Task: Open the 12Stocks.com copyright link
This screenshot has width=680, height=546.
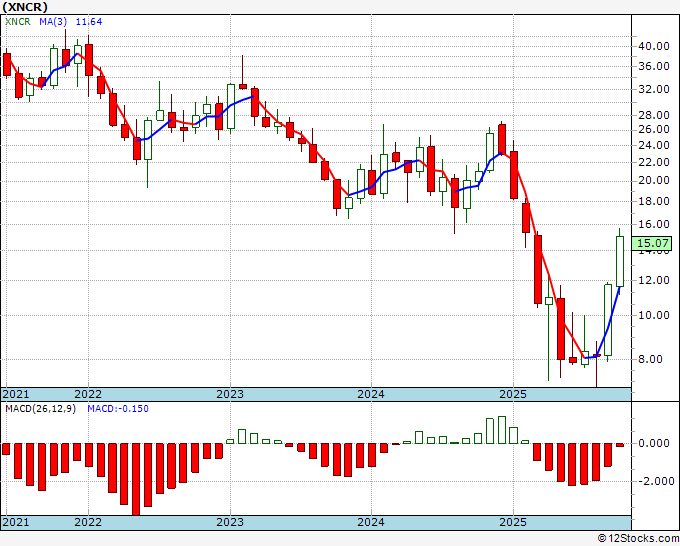Action: coord(638,539)
